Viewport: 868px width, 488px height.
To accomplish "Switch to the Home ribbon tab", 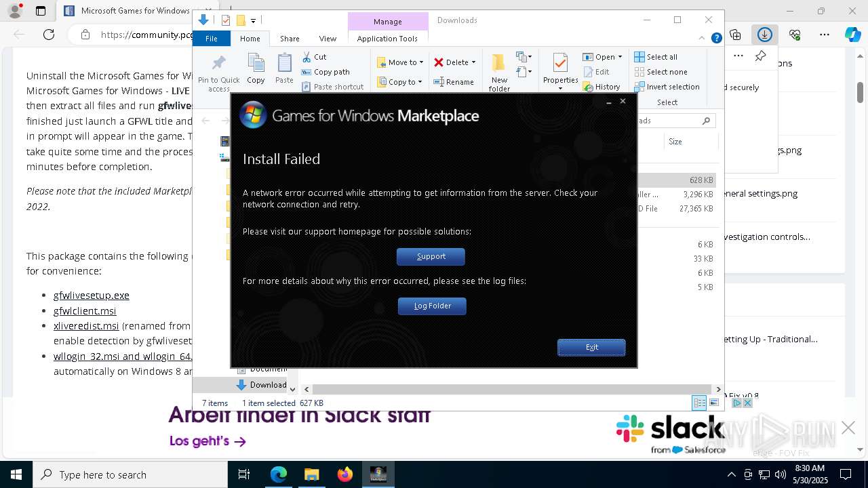I will 250,39.
